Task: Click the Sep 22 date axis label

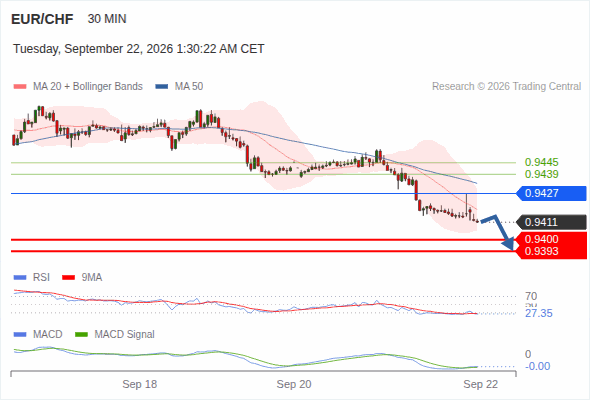Action: pos(481,384)
